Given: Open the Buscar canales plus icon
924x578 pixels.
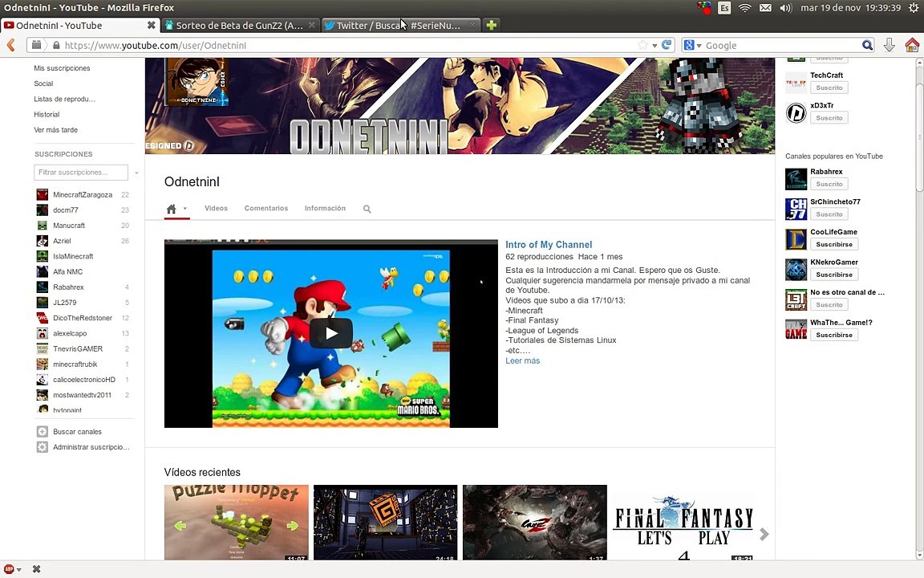Looking at the screenshot, I should [x=43, y=432].
